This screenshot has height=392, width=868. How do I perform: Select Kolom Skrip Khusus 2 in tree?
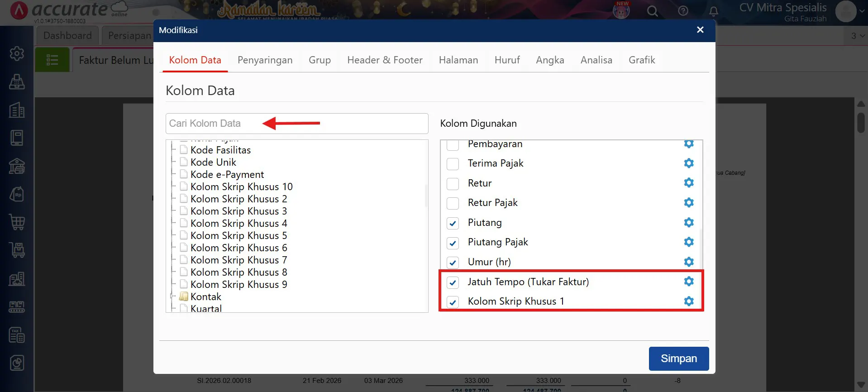[x=238, y=199]
